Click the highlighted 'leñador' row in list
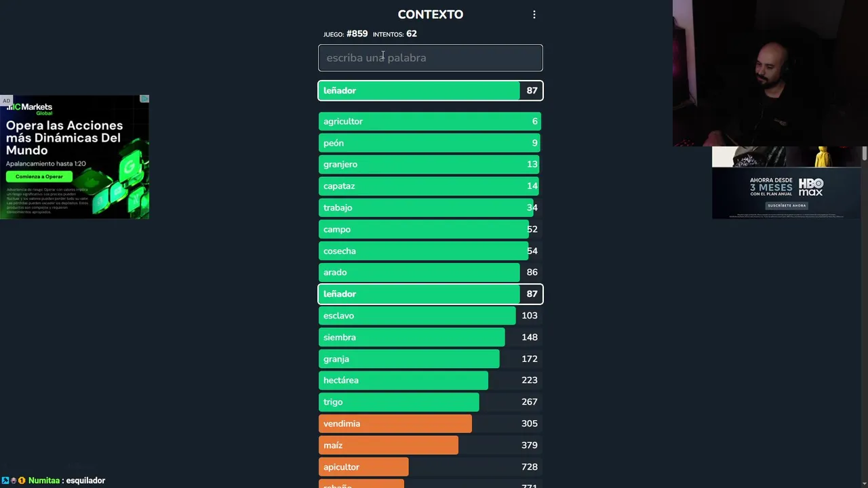Screen dimensions: 868x488 [x=431, y=294]
